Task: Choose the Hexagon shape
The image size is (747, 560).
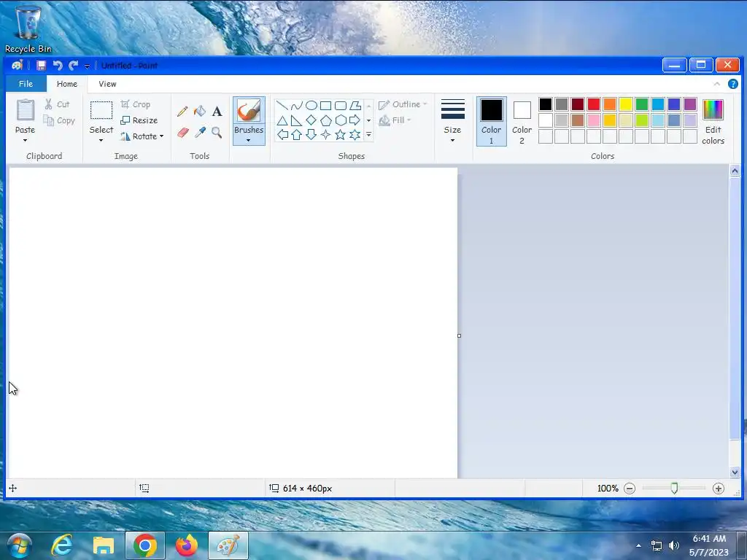Action: pyautogui.click(x=341, y=120)
